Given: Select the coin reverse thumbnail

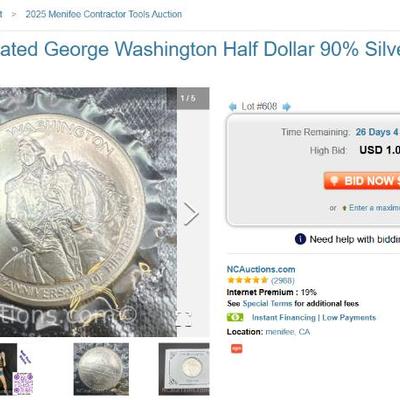Looking at the screenshot, I should point(101,369).
